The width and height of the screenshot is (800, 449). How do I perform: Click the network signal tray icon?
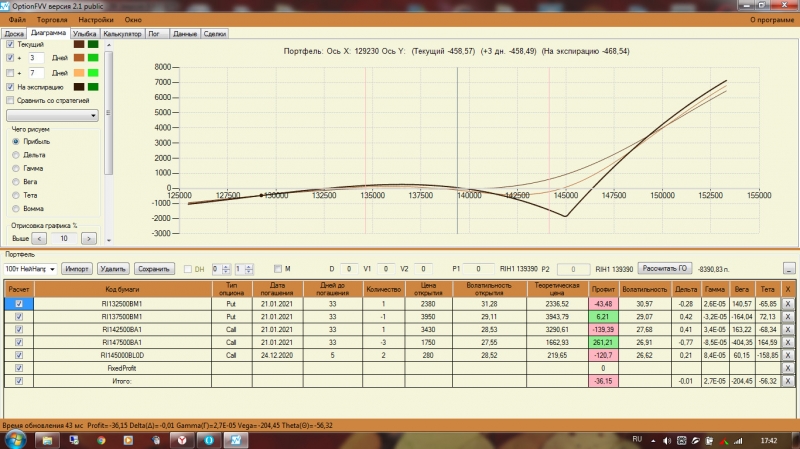coord(738,440)
